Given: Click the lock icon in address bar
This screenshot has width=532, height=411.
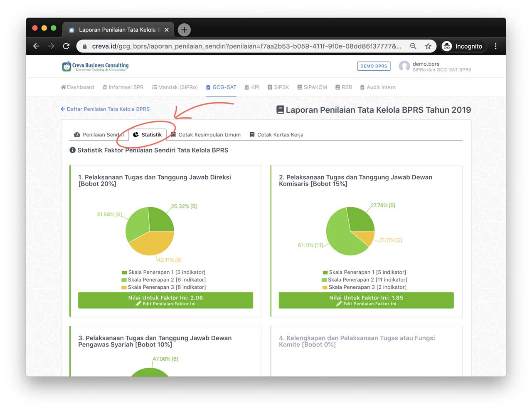Looking at the screenshot, I should (x=85, y=46).
